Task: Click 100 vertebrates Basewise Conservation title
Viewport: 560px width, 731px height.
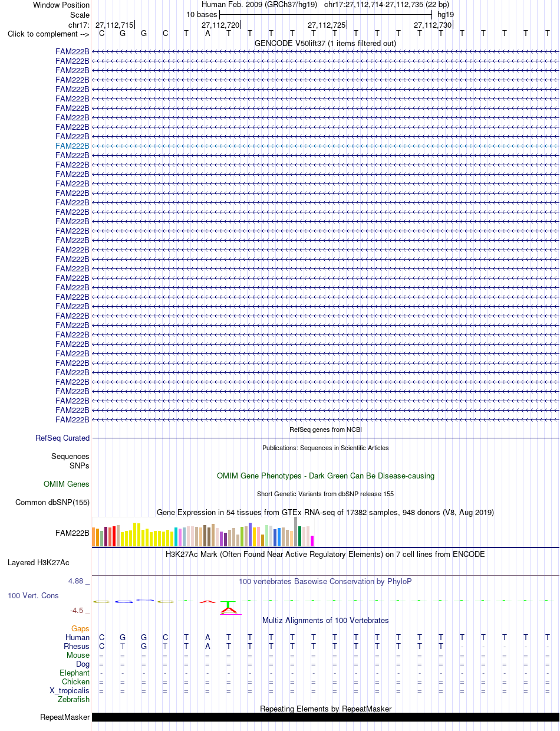Action: click(325, 582)
